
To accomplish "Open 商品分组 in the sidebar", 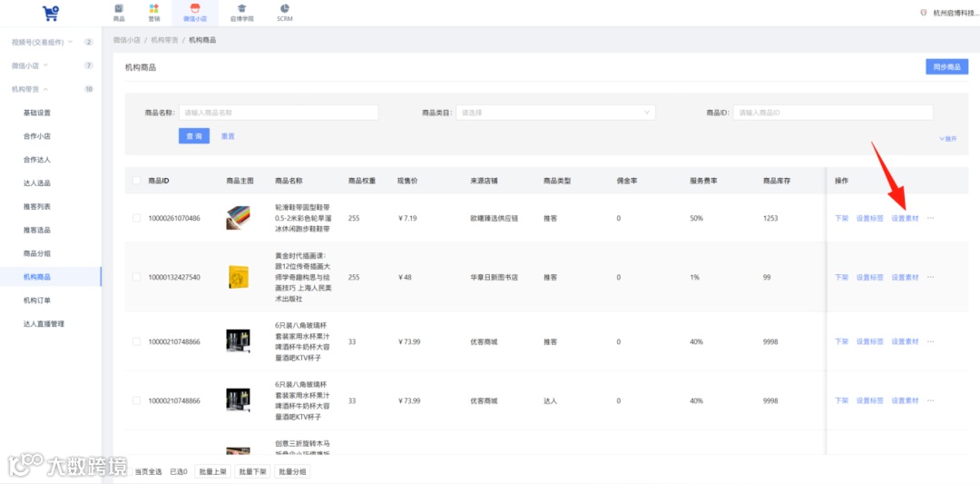I will click(x=37, y=253).
